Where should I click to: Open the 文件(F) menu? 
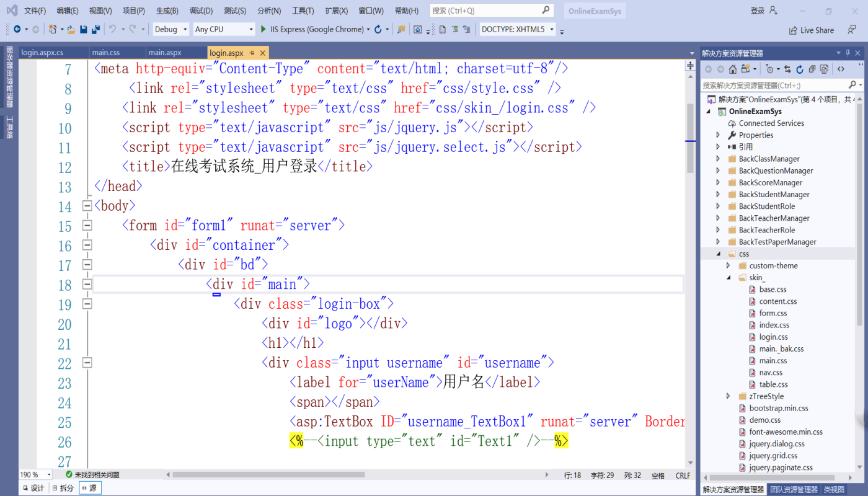pos(35,11)
